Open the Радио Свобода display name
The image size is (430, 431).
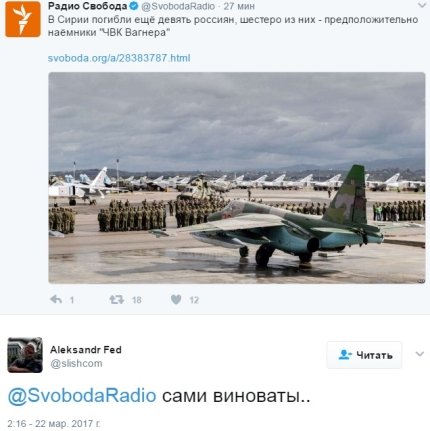[88, 6]
